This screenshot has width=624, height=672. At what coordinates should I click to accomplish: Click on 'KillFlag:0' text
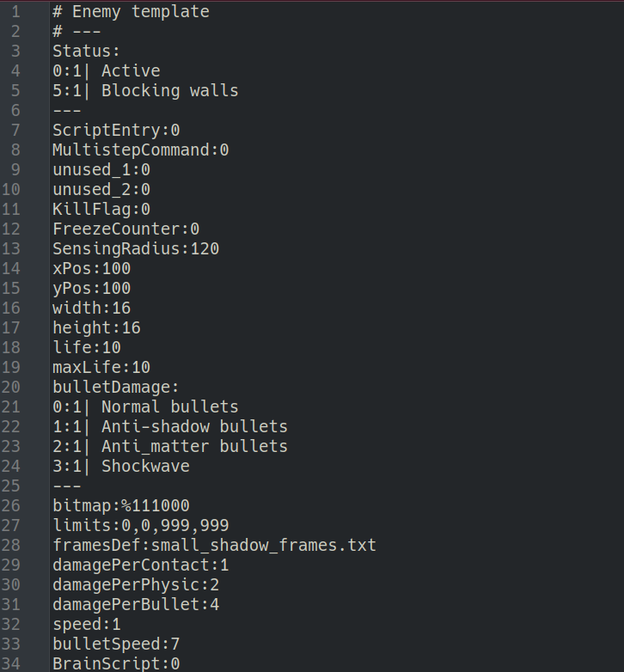pos(101,210)
